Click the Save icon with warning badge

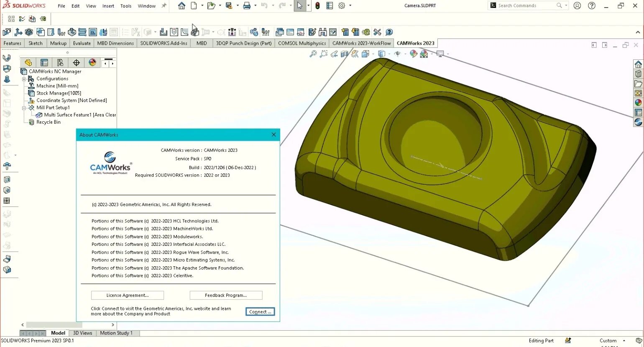point(229,5)
